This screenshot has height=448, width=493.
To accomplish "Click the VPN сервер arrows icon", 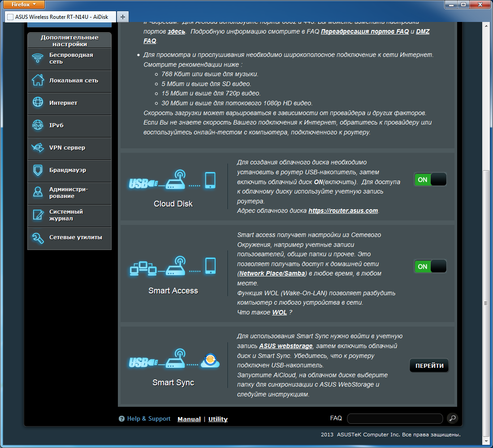I will 38,147.
